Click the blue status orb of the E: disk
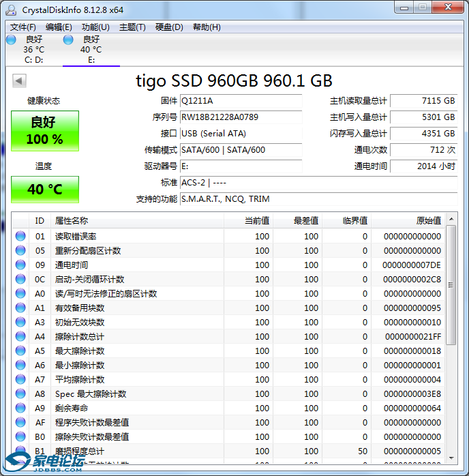 [68, 40]
